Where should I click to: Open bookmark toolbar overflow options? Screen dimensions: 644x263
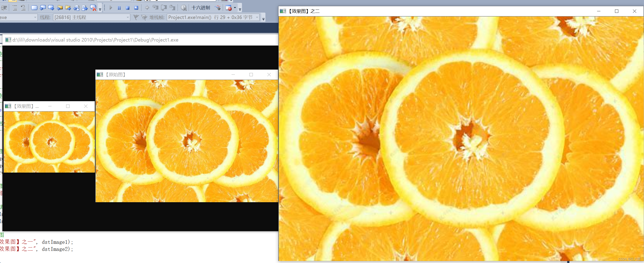tap(100, 9)
